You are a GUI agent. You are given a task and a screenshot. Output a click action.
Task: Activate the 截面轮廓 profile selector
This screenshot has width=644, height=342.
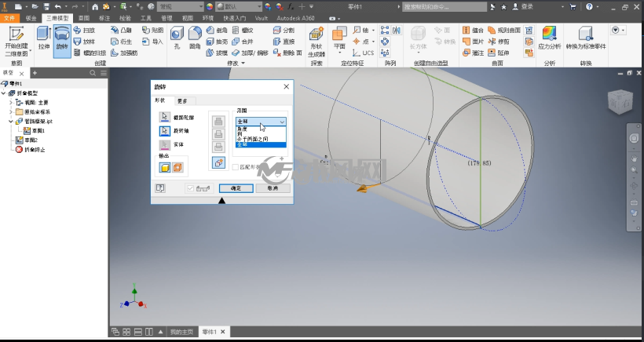click(165, 118)
